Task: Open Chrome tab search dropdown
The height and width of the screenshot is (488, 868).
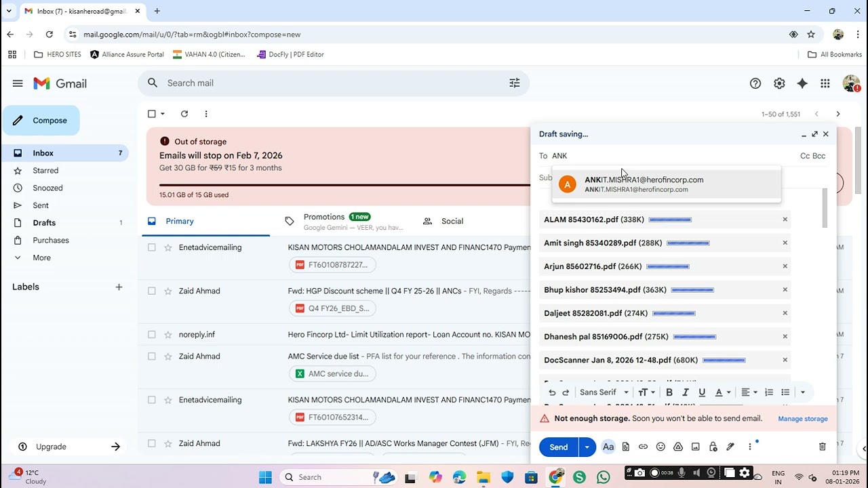Action: (9, 11)
